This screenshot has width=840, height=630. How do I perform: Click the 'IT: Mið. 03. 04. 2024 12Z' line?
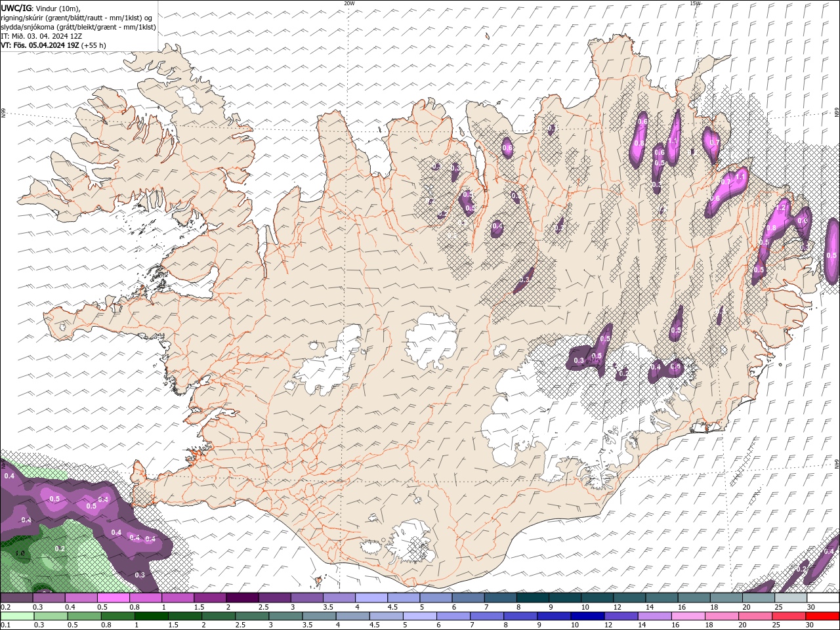pos(41,36)
